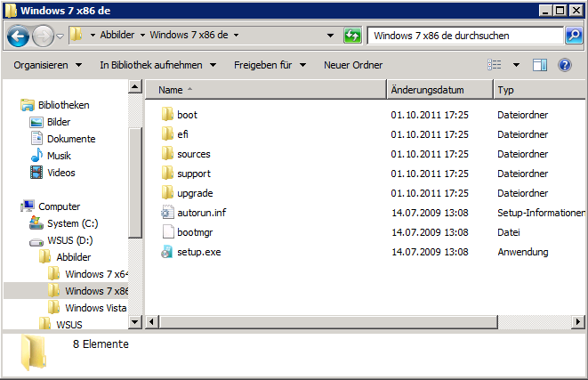Click the 8 Elemente details pane text
The width and height of the screenshot is (588, 380).
[101, 344]
